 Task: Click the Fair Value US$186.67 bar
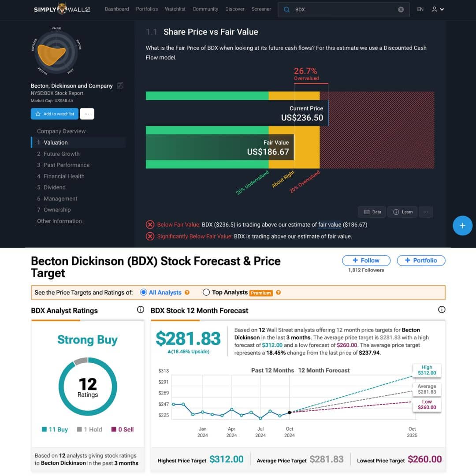point(220,147)
